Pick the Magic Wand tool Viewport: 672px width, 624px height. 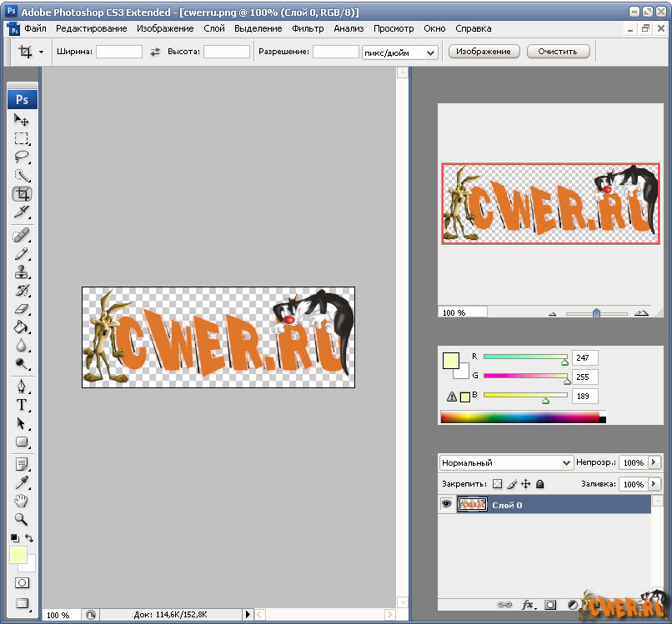pyautogui.click(x=22, y=175)
